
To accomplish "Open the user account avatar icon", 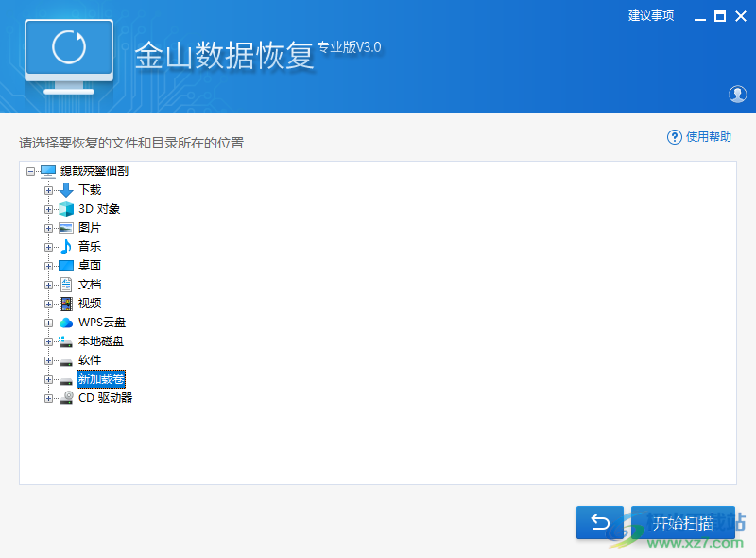I will click(737, 95).
